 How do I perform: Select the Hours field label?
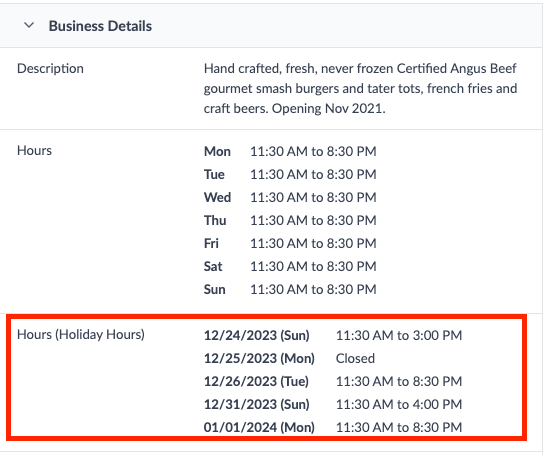(34, 150)
